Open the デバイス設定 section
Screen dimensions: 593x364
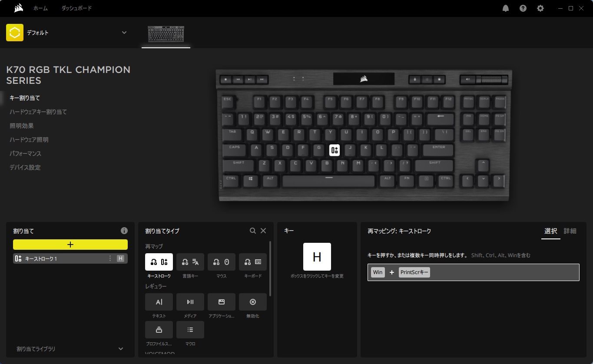(25, 168)
